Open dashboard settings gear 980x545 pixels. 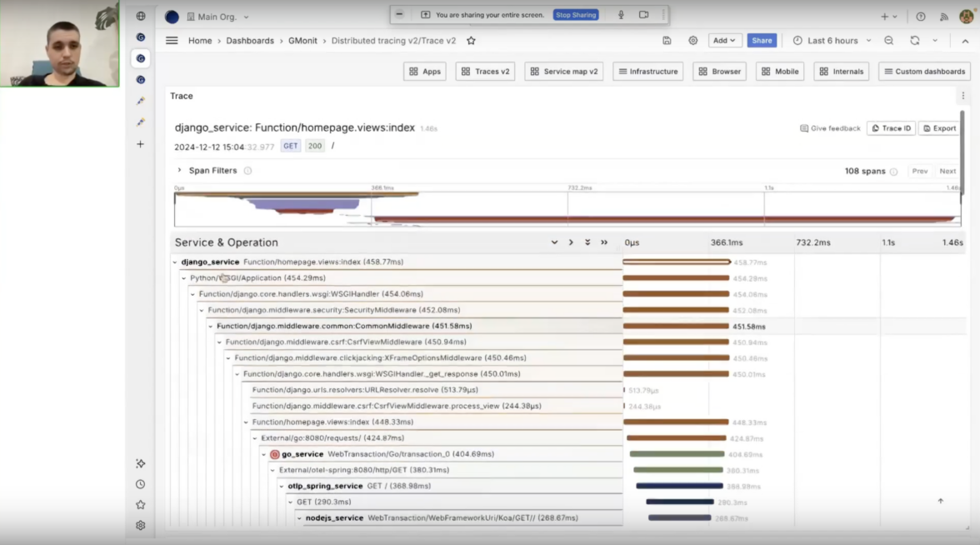click(x=692, y=41)
